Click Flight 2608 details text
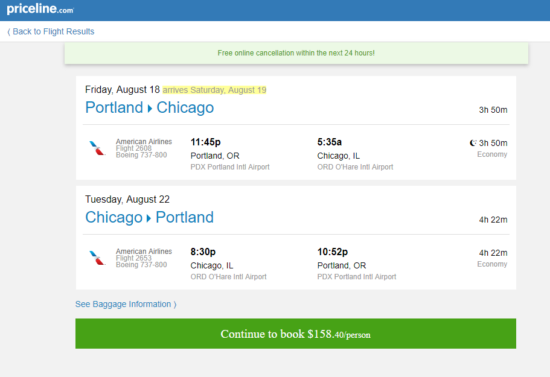 coord(134,148)
